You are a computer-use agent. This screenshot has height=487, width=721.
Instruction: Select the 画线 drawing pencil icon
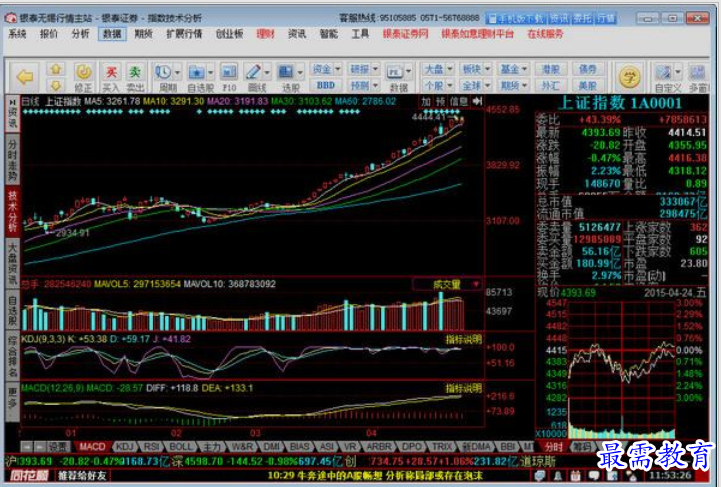pyautogui.click(x=253, y=72)
